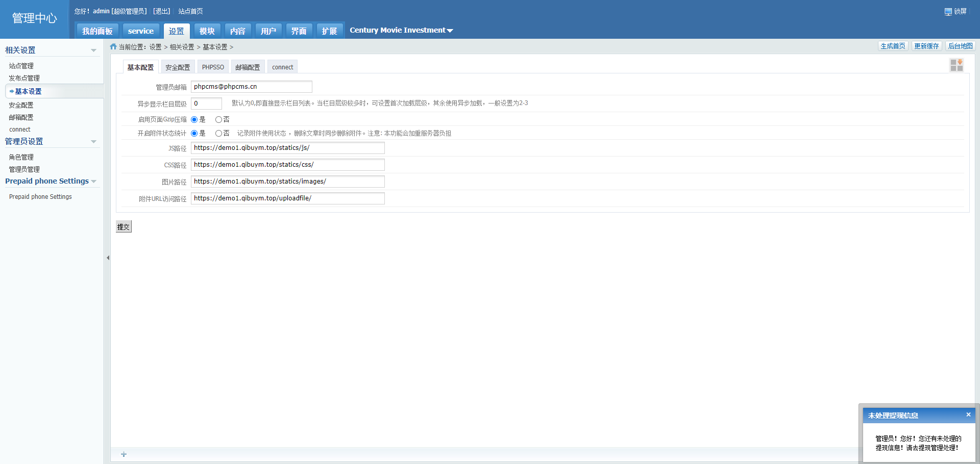Open 安全配置 in the sidebar
980x464 pixels.
pyautogui.click(x=21, y=105)
